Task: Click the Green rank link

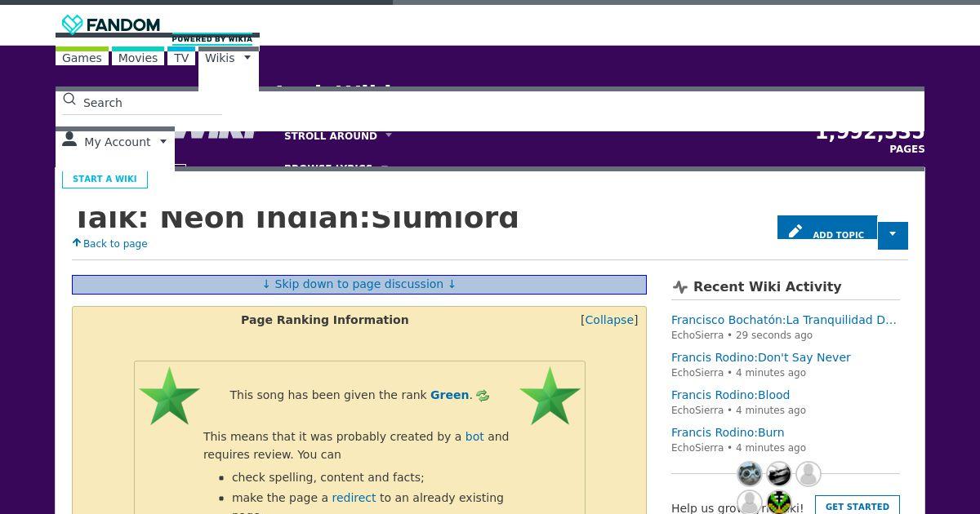Action: (449, 395)
